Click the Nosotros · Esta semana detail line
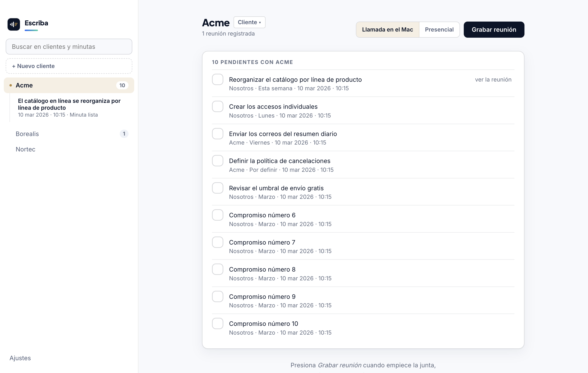Viewport: 588px width, 373px height. tap(289, 88)
